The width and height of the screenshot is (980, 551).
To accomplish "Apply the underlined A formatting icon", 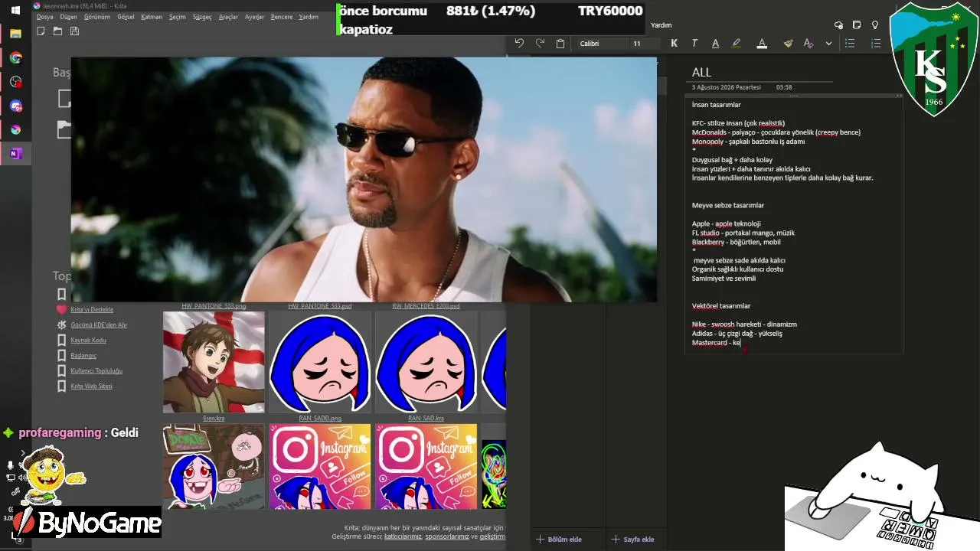I will tap(715, 44).
